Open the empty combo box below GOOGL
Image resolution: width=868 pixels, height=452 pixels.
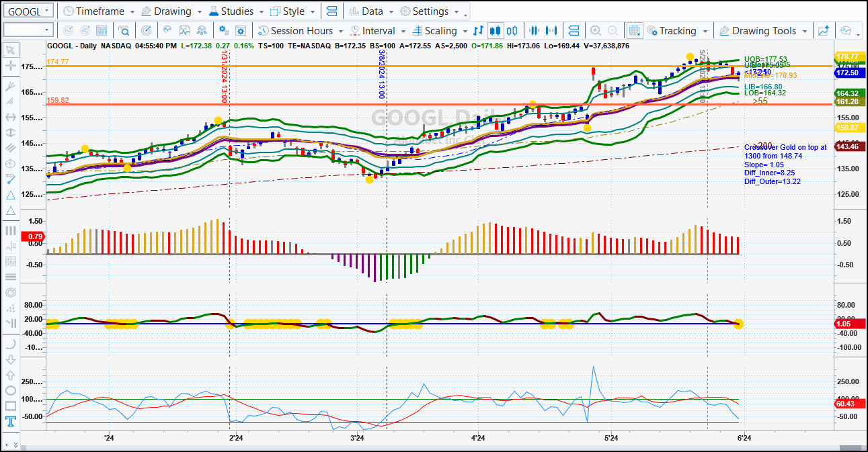click(28, 30)
